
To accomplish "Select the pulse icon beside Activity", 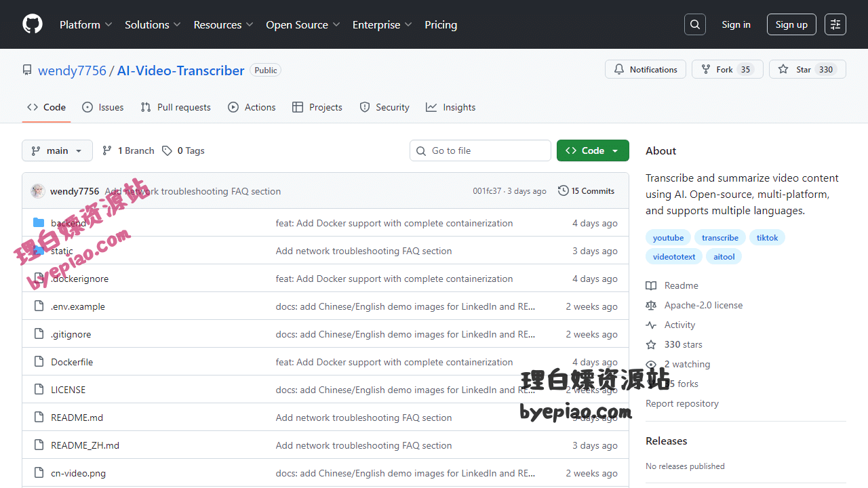I will tap(651, 325).
